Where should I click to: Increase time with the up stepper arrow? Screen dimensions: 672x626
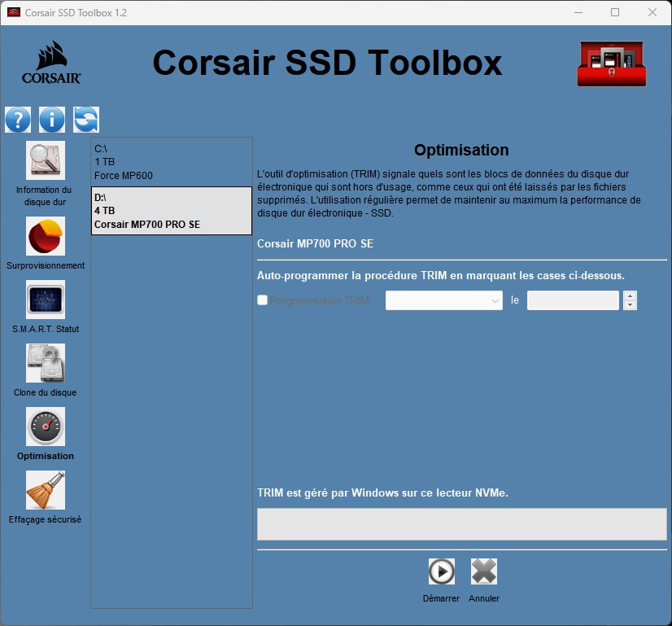(630, 295)
